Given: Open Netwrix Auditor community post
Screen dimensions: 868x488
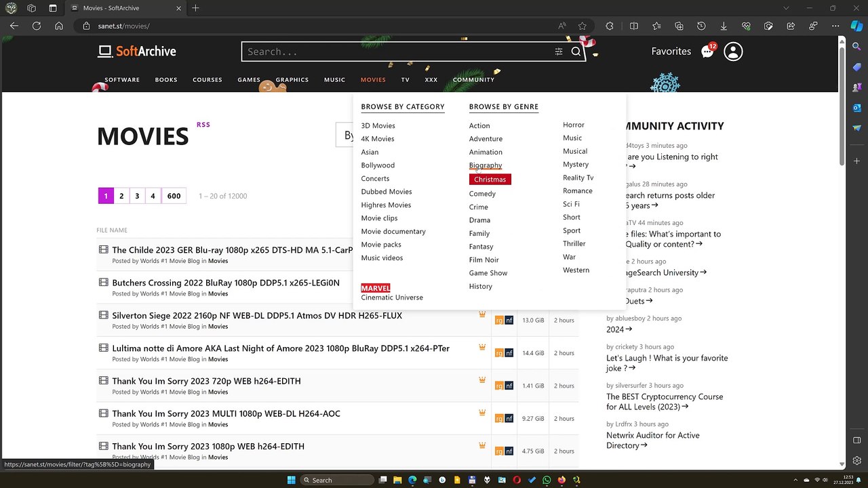Looking at the screenshot, I should [653, 440].
